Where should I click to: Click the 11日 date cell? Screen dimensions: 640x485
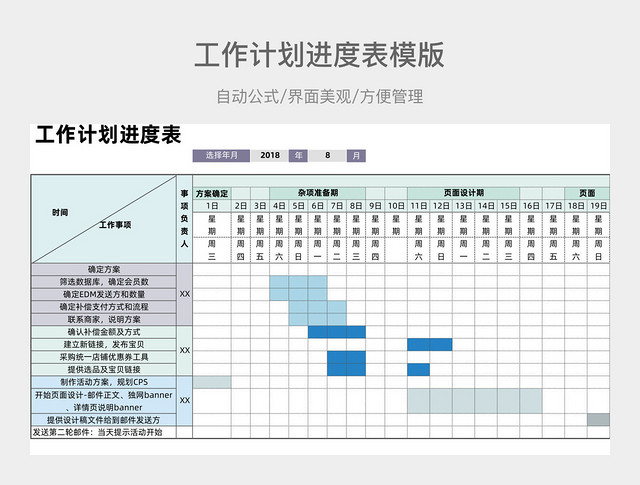418,206
